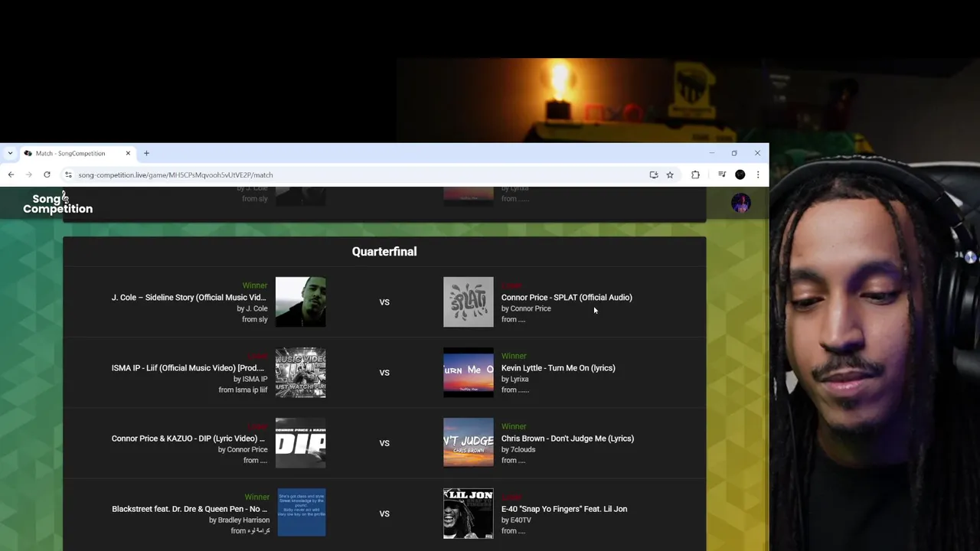Click Winner label above Chris Brown

tap(514, 426)
